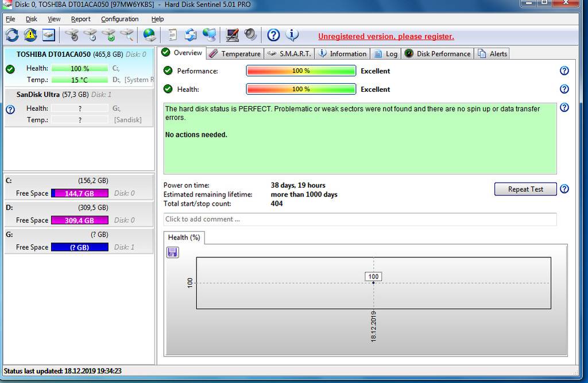Click the comment field to add comment
Image resolution: width=588 pixels, height=383 pixels.
point(360,219)
